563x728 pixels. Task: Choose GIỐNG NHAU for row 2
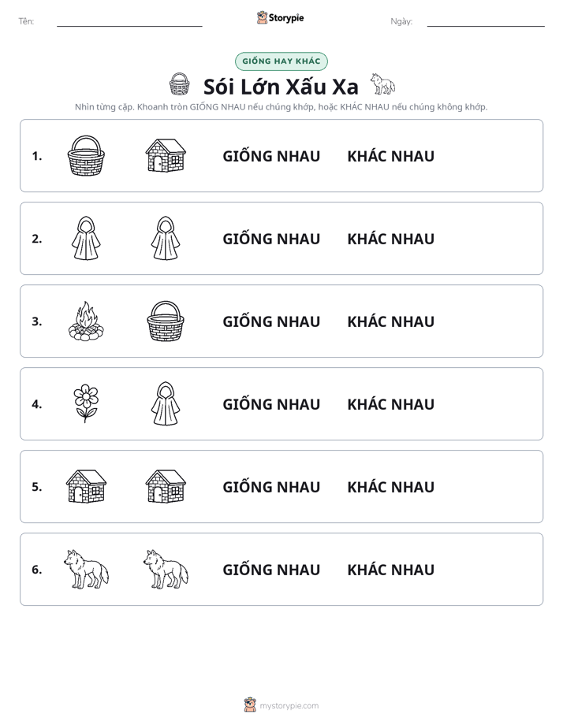tap(271, 239)
